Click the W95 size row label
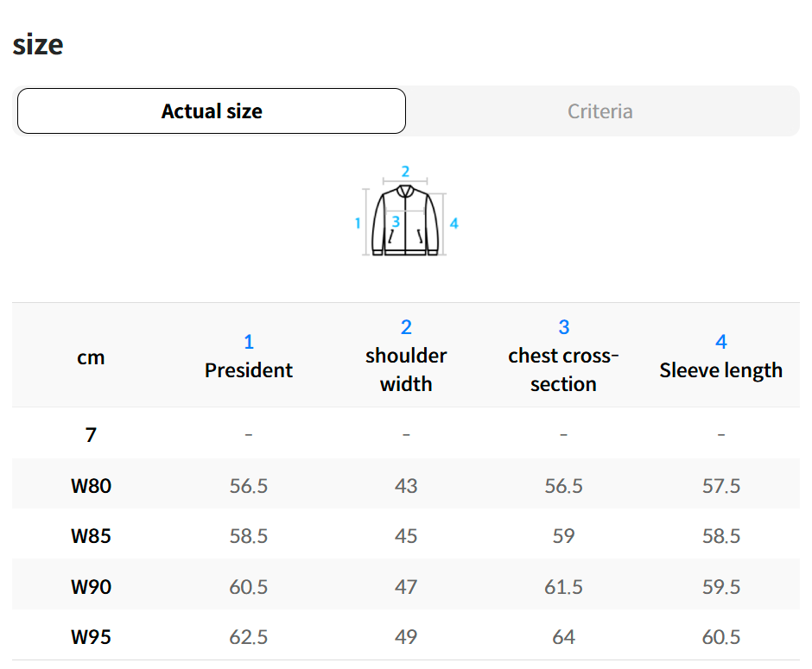812x669 pixels. click(x=91, y=637)
